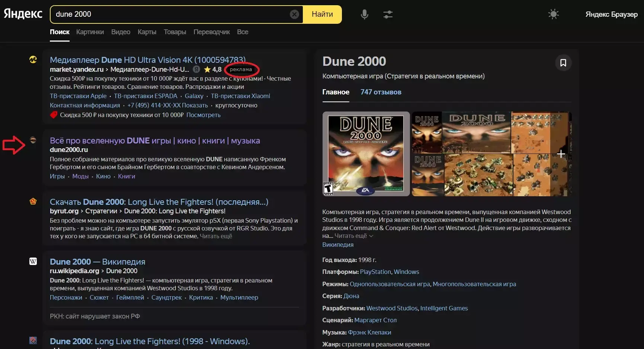This screenshot has width=644, height=349.
Task: Open wide DUNE 2000 title face thumbnail
Action: pyautogui.click(x=476, y=132)
